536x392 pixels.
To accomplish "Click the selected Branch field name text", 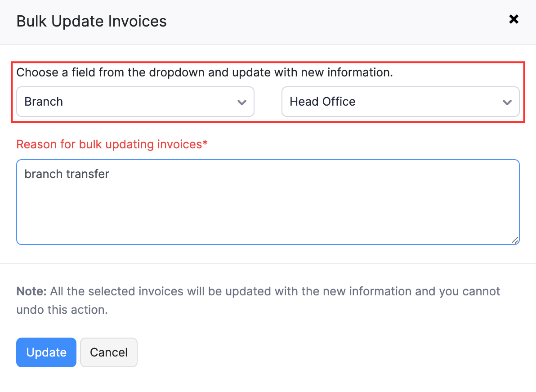I will coord(44,102).
